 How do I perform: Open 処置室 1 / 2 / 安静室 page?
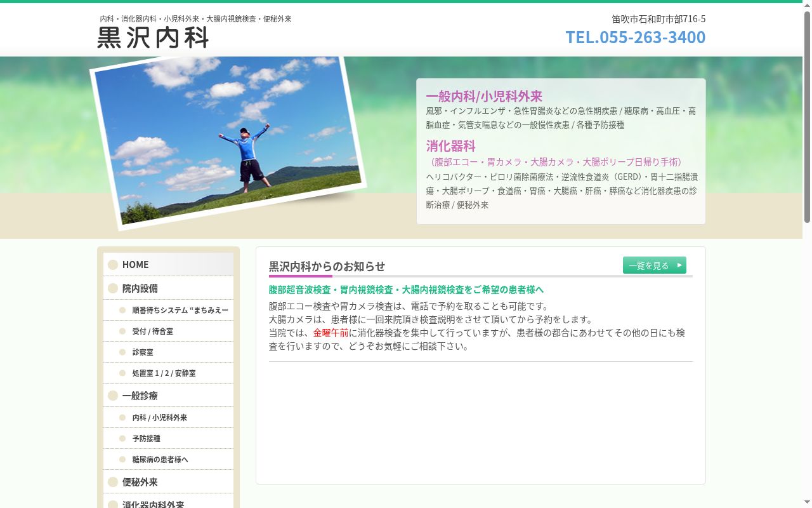[168, 373]
